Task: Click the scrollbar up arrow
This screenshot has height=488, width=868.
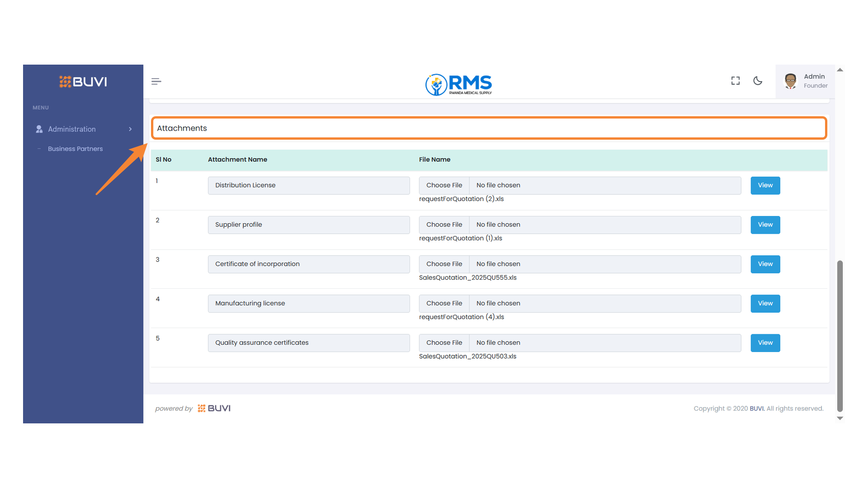Action: point(840,70)
